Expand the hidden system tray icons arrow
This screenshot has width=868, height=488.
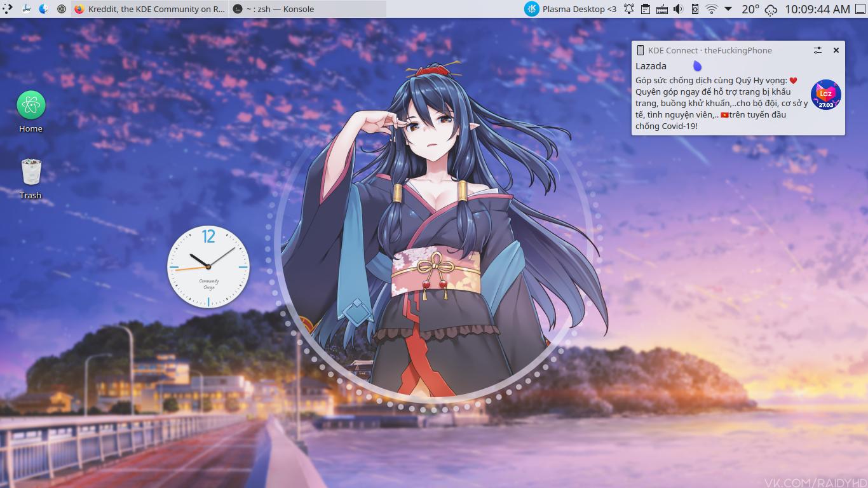point(728,9)
